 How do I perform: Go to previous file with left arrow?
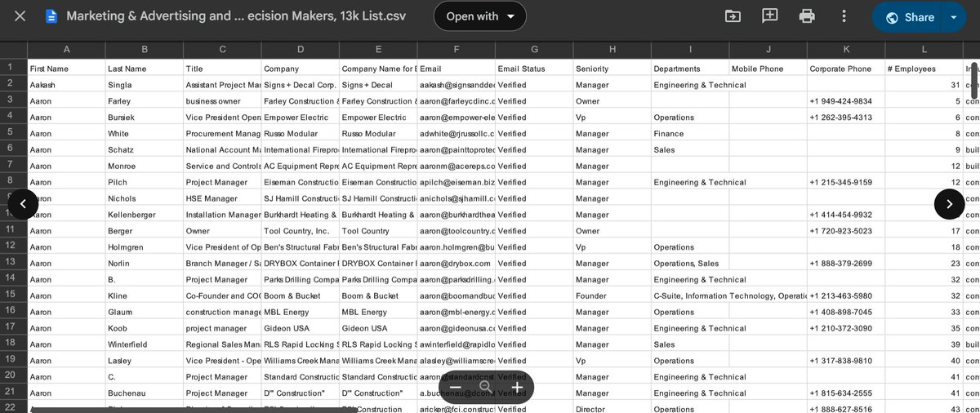pos(23,204)
